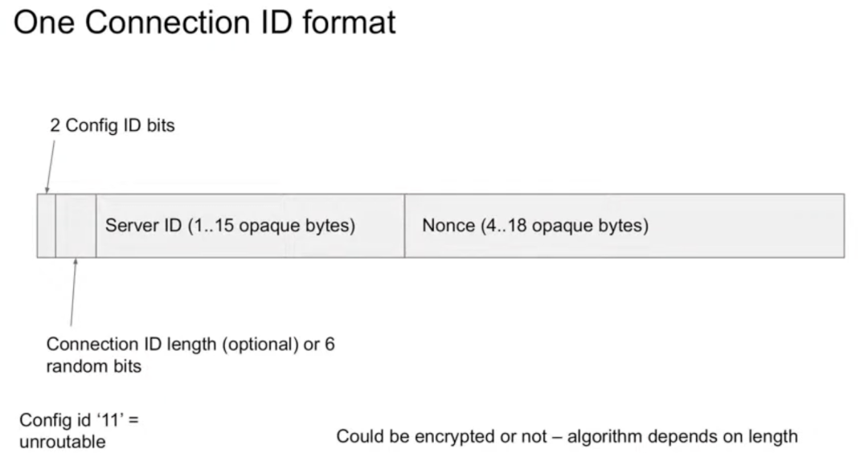
Task: Click the "Server ID" text in the diagram
Action: click(x=143, y=226)
